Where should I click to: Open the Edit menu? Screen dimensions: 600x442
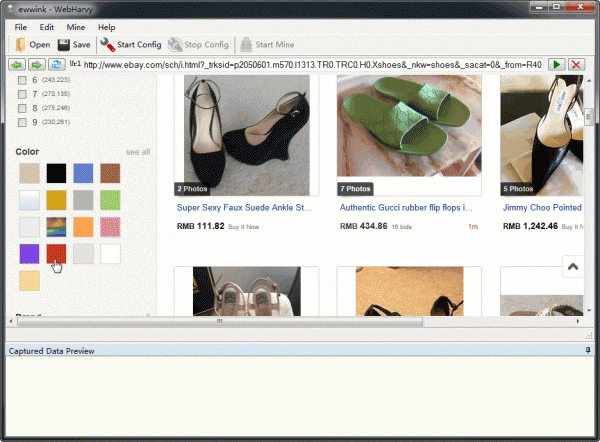47,27
